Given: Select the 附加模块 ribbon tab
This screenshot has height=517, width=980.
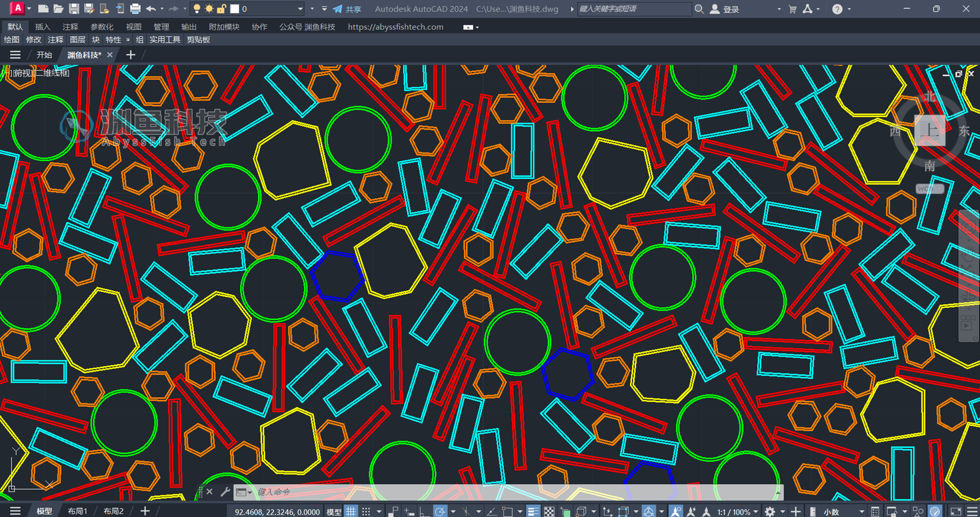Looking at the screenshot, I should tap(224, 27).
